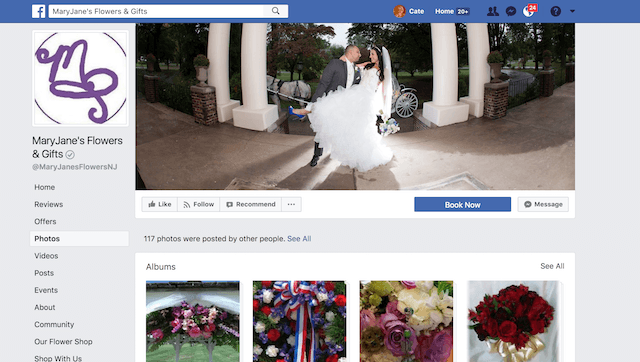
Task: Click the Albums heading
Action: click(x=161, y=267)
